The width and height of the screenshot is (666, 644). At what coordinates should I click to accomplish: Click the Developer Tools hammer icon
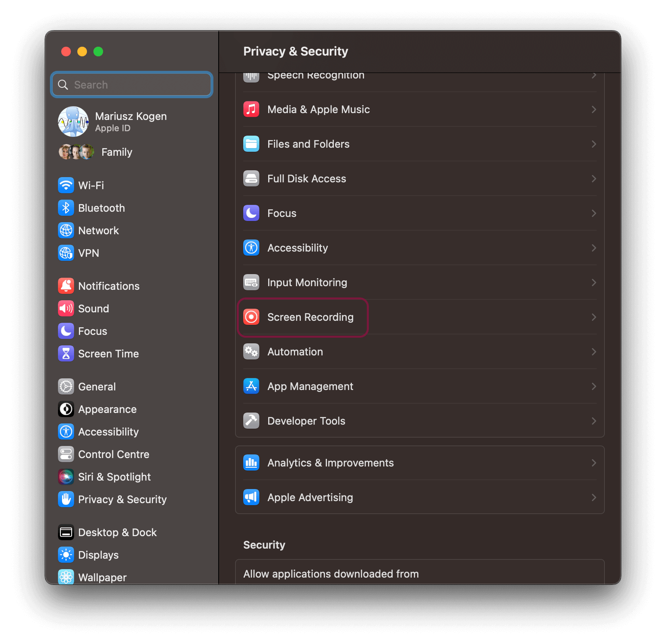click(251, 421)
